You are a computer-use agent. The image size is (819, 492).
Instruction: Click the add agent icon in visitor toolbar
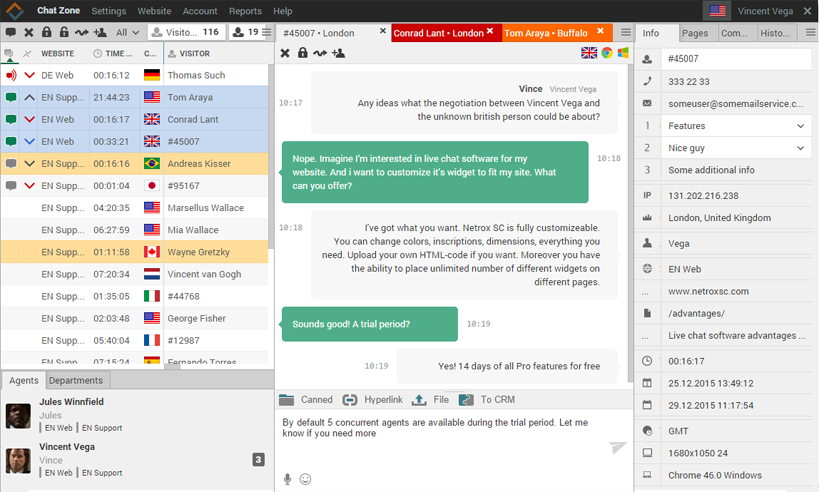point(100,32)
